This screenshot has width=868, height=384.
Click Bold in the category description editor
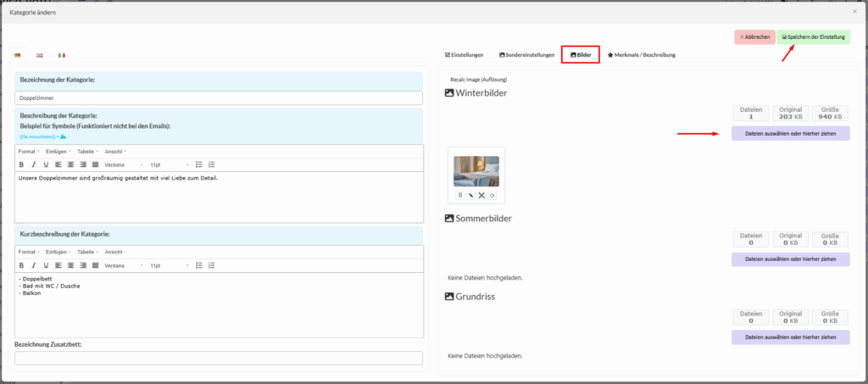(21, 164)
